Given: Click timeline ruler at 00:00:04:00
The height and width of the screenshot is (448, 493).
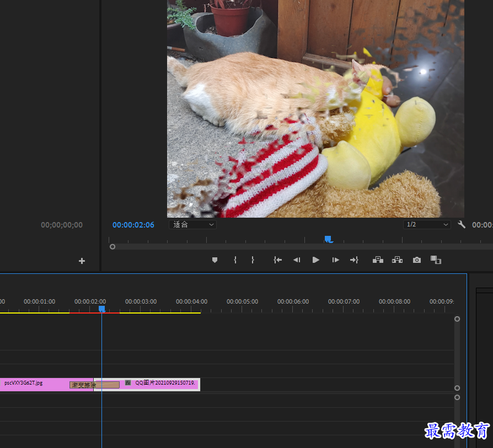Looking at the screenshot, I should [x=191, y=301].
